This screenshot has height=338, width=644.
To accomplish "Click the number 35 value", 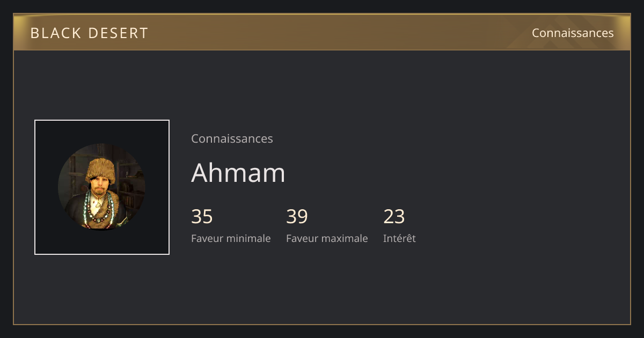I will tap(202, 217).
